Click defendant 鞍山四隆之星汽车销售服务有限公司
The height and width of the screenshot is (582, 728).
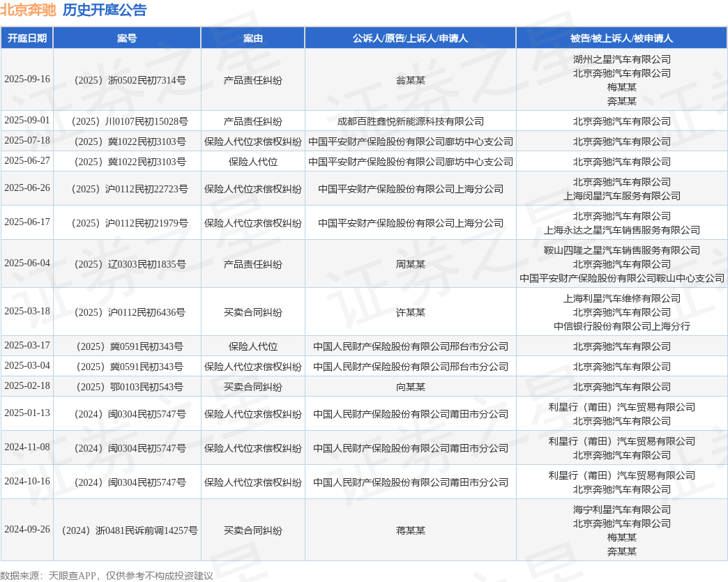coord(622,251)
